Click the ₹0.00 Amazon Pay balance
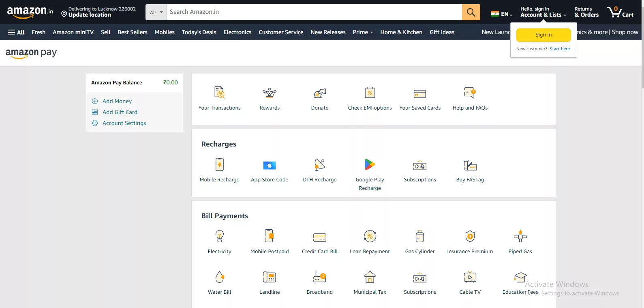 coord(171,82)
